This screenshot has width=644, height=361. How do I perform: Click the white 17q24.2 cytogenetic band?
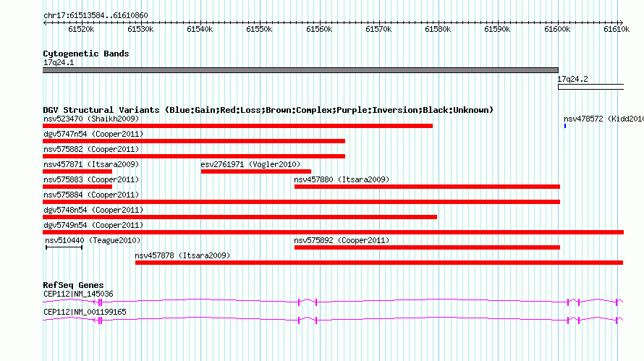coord(590,87)
